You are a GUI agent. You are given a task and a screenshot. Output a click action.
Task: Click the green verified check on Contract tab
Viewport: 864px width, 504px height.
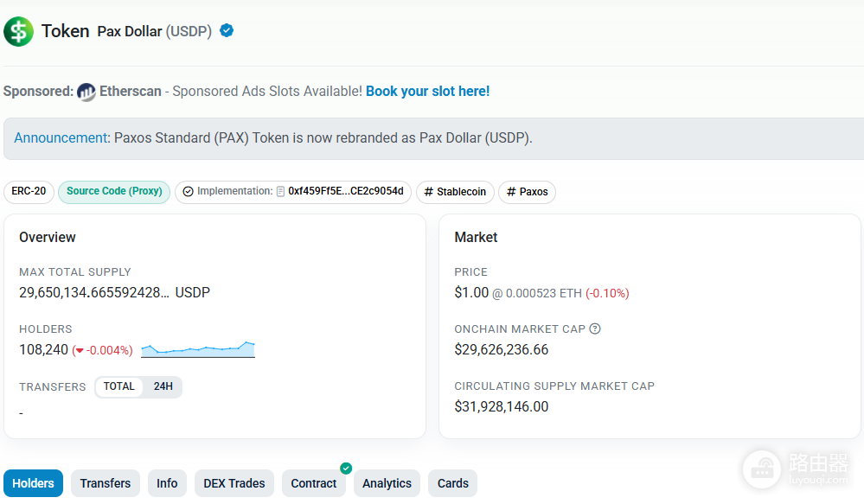pos(346,469)
